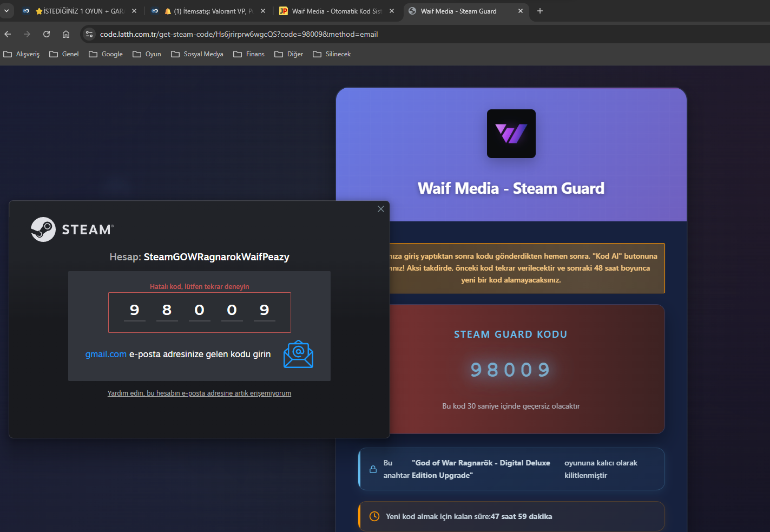This screenshot has height=532, width=770.
Task: Click the email envelope icon in Steam dialog
Action: coord(298,354)
